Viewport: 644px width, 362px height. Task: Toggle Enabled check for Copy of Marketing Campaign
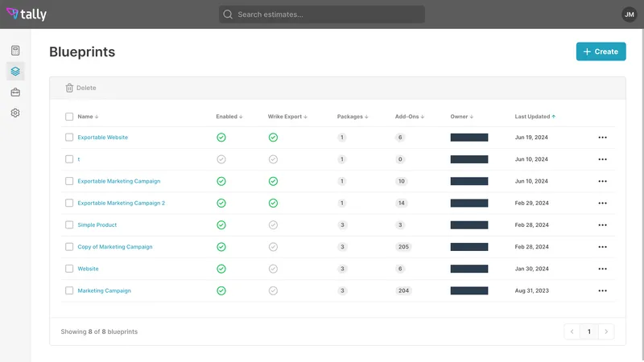221,247
